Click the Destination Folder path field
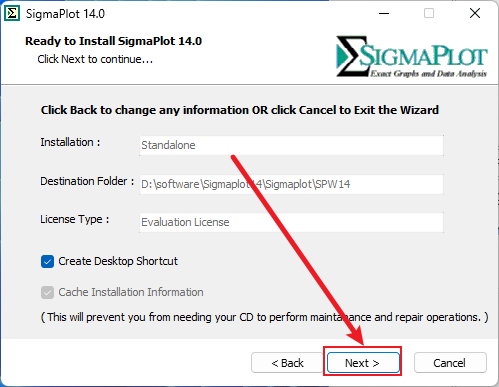Screen dimensions: 499x387 [291, 184]
